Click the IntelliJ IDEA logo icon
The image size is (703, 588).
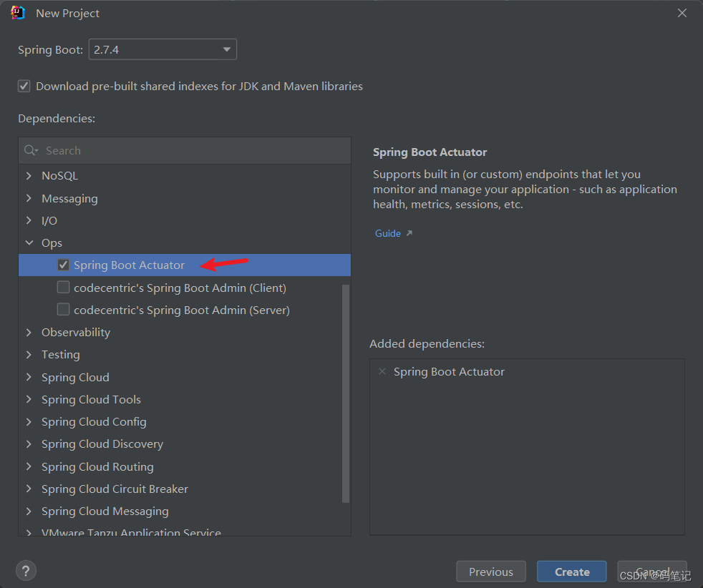18,13
